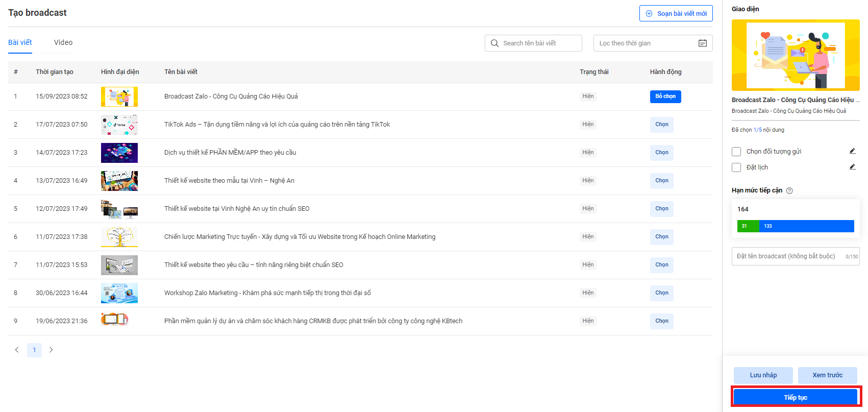
Task: Tick the Đặt lịch checkbox
Action: point(736,167)
